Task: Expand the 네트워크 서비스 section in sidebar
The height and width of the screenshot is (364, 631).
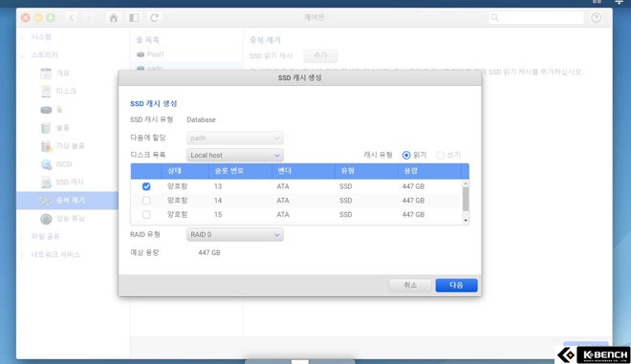Action: coord(22,254)
